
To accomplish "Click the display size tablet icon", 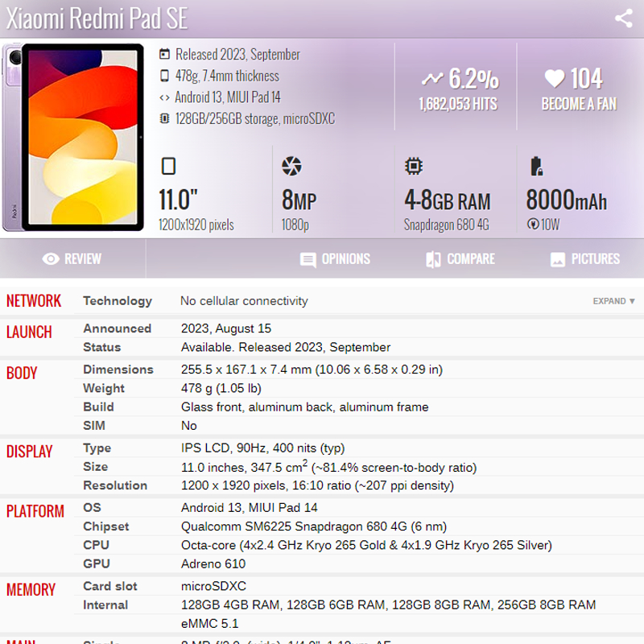I will point(168,167).
